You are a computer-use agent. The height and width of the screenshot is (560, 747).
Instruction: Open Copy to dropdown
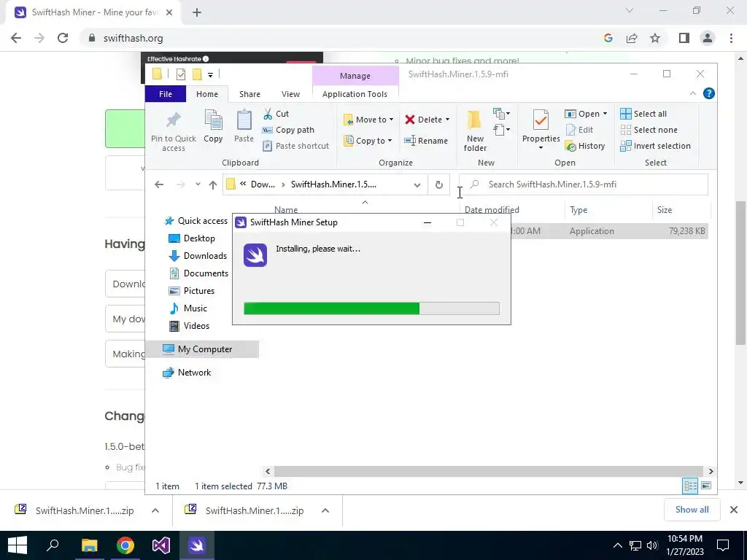pyautogui.click(x=368, y=141)
